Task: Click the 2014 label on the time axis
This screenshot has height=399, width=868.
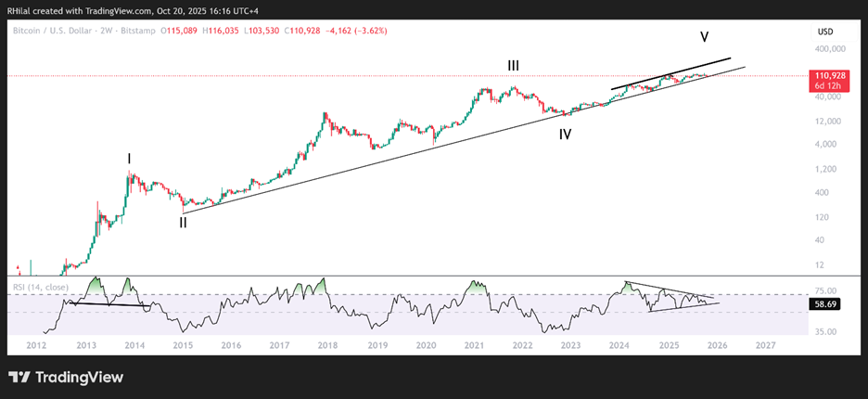Action: (x=134, y=344)
